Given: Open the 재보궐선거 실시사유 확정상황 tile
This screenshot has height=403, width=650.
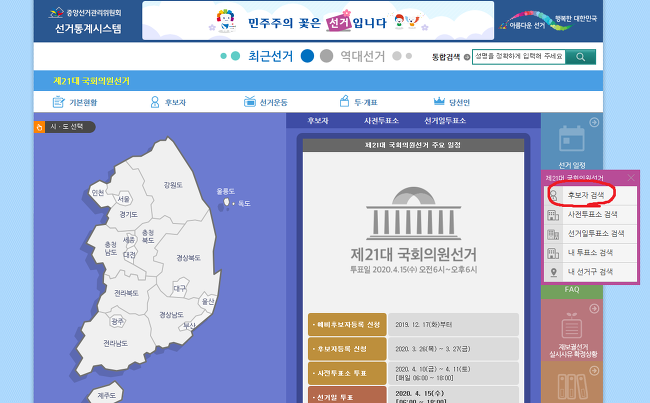Looking at the screenshot, I should coord(572,330).
